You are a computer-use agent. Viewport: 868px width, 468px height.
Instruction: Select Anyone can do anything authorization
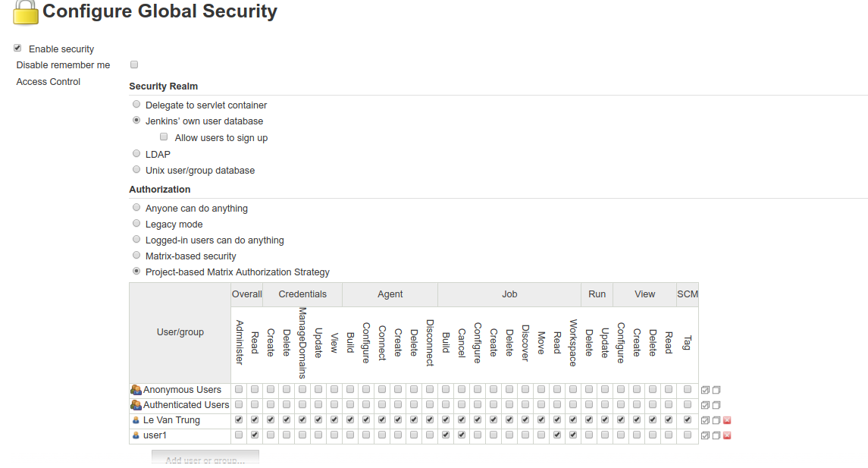pyautogui.click(x=136, y=207)
